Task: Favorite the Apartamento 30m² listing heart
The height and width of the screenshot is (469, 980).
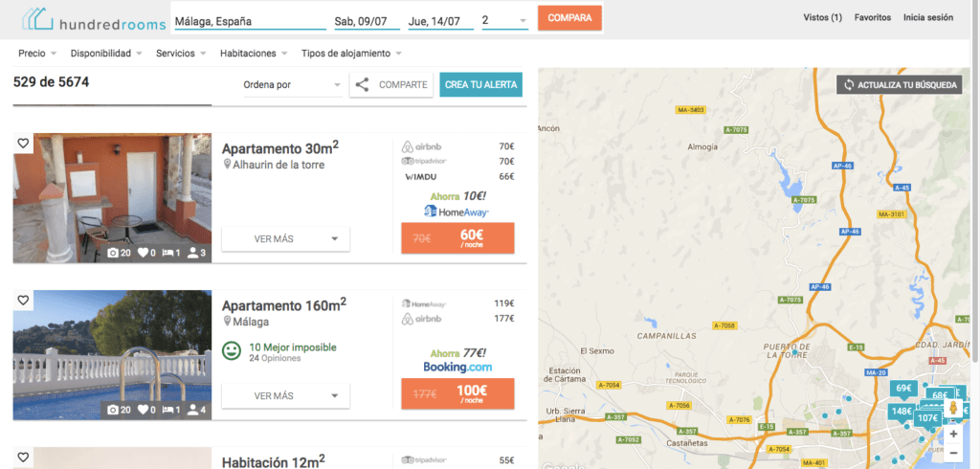Action: click(x=23, y=144)
